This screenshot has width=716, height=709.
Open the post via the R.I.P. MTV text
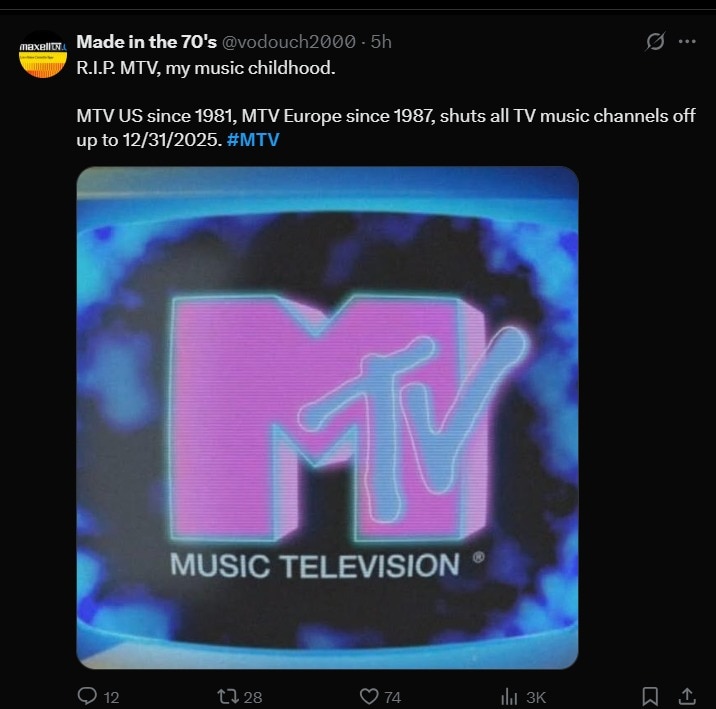click(x=205, y=68)
